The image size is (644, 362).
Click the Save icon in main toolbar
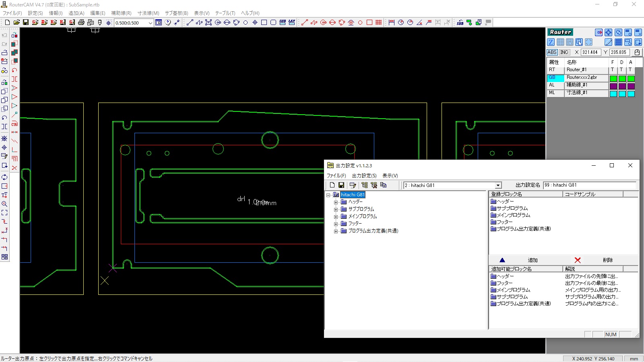(26, 23)
